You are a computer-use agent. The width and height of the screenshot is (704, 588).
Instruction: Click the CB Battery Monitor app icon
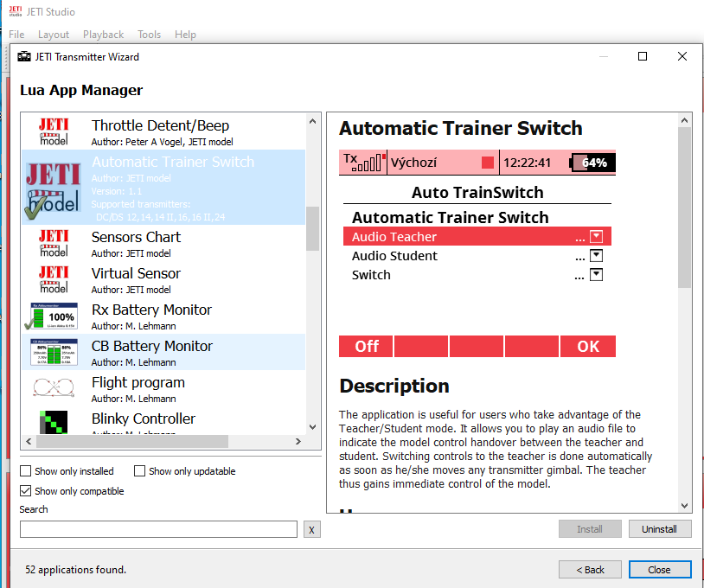[x=54, y=352]
